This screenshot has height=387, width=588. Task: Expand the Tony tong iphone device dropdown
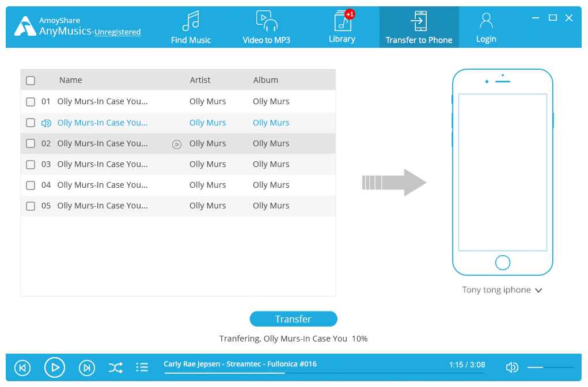point(538,290)
